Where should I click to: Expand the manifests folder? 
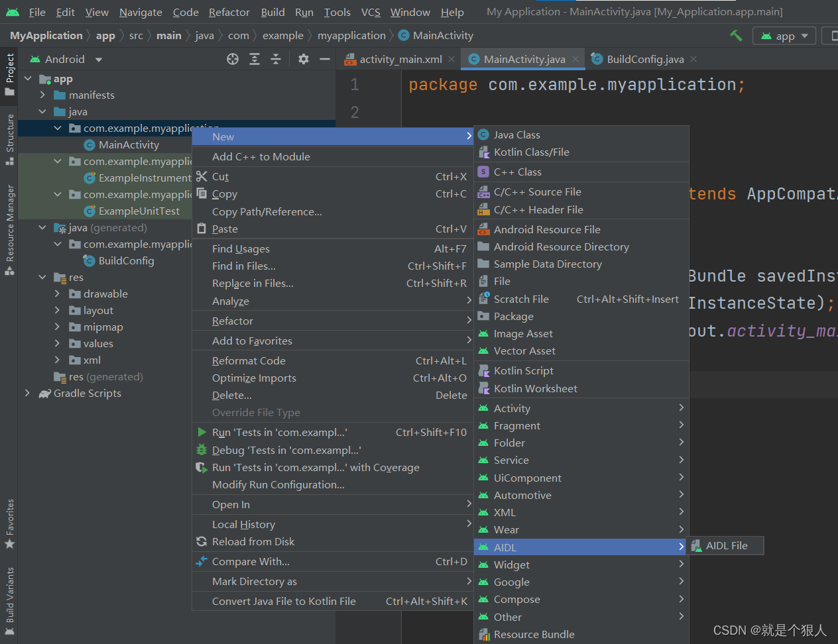tap(42, 95)
